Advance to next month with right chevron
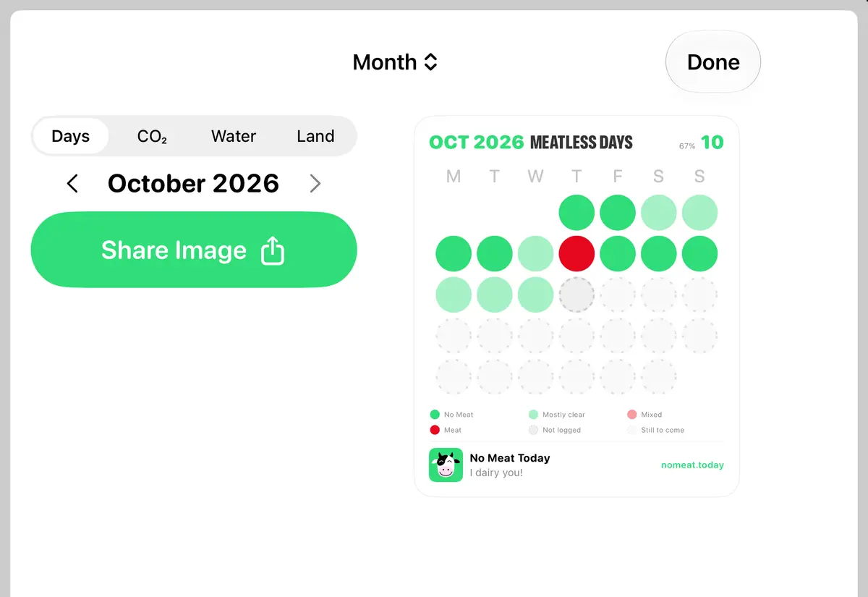868x597 pixels. coord(315,184)
